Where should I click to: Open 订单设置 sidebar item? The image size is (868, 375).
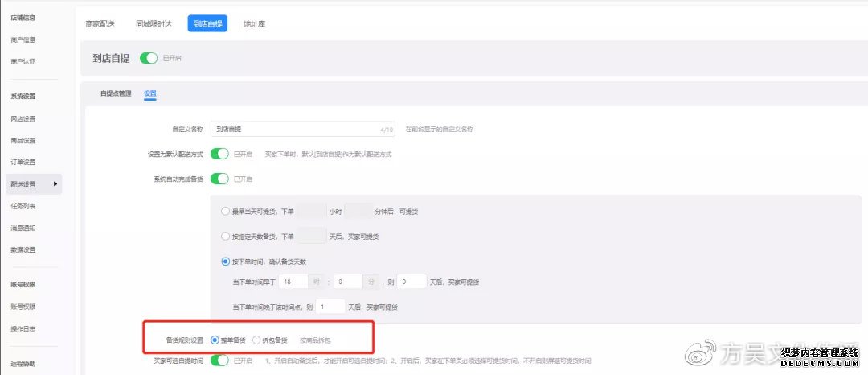[23, 162]
